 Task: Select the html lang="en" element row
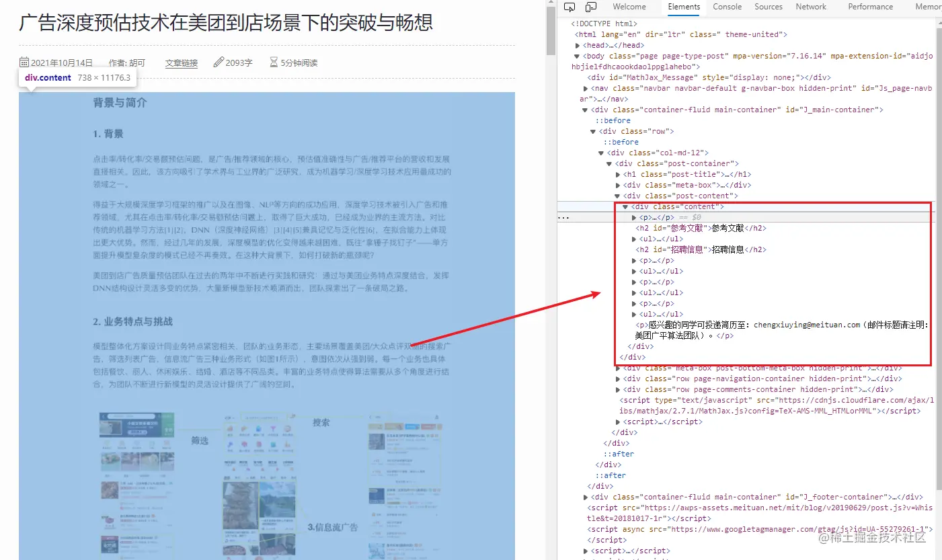(680, 34)
